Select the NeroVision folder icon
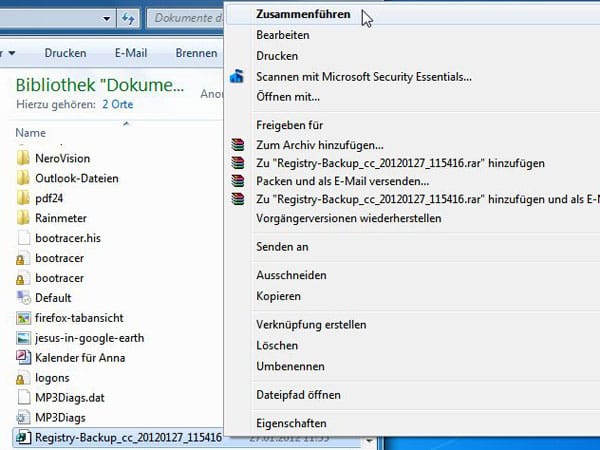 25,158
